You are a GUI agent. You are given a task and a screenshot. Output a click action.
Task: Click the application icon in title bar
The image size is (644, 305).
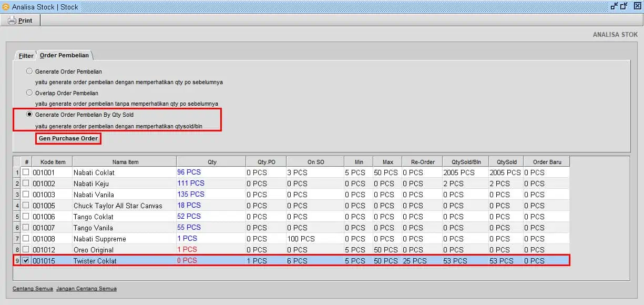(6, 7)
